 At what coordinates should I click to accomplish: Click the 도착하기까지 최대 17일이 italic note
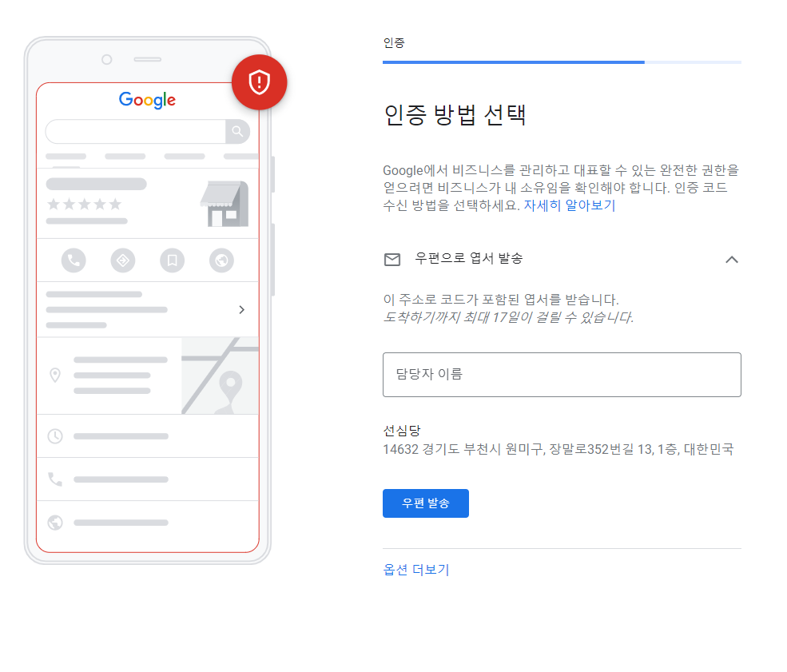[508, 317]
